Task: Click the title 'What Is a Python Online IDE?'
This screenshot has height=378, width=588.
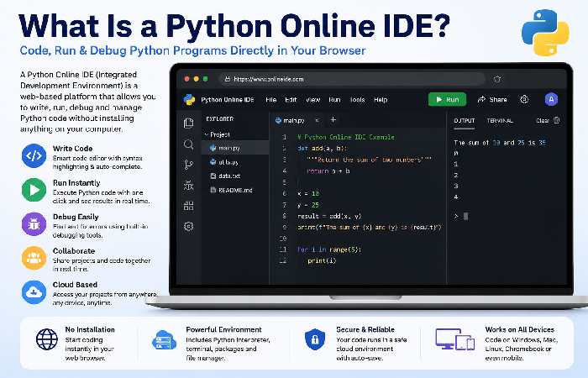Action: pyautogui.click(x=234, y=25)
